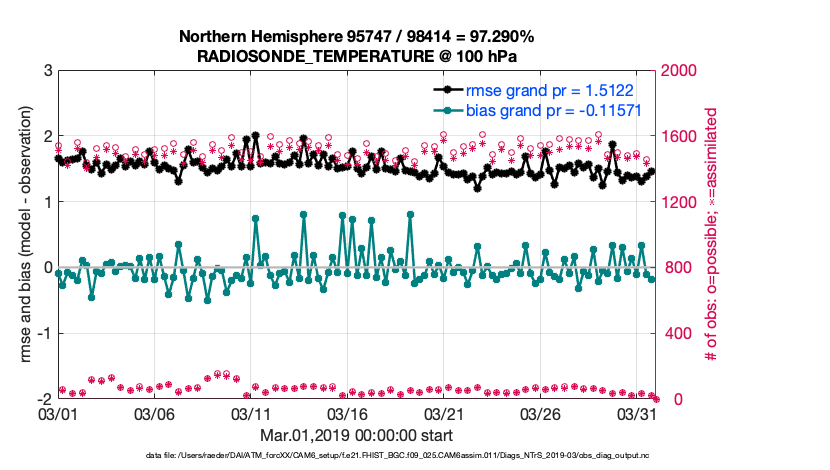Viewport: 830px width, 470px height.
Task: Click the 03/26 x-axis tick label
Action: click(542, 414)
